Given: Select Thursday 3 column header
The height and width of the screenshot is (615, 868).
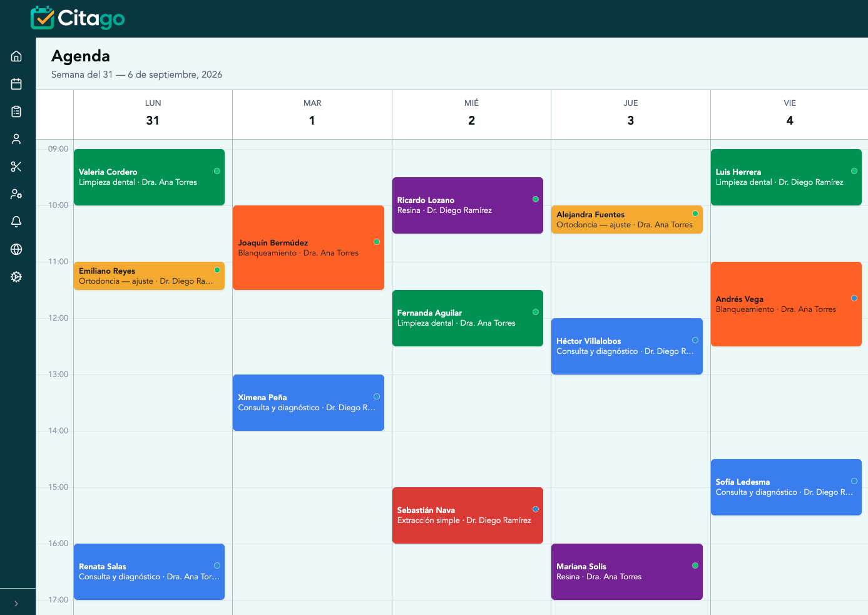Looking at the screenshot, I should (631, 114).
